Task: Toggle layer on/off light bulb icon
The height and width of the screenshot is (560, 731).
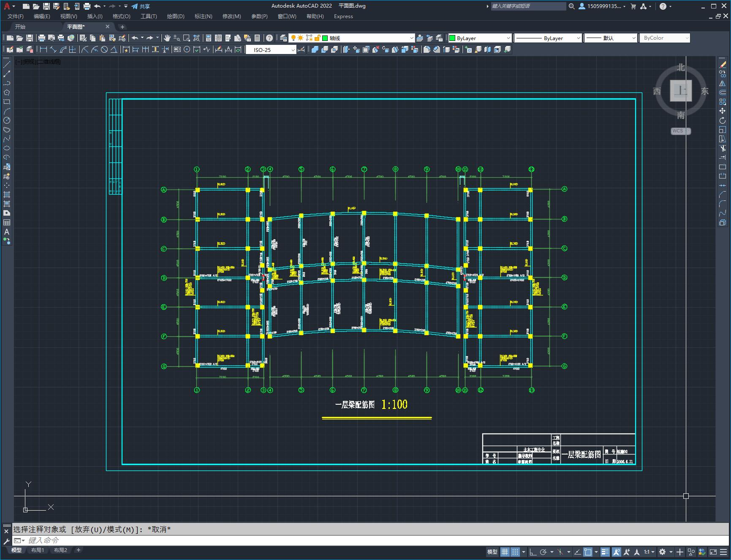Action: point(293,38)
